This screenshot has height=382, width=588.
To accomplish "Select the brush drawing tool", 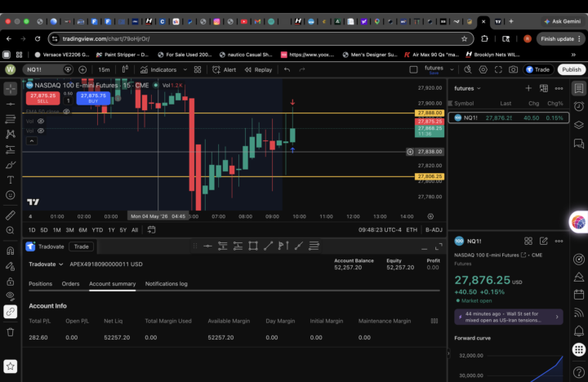I will tap(11, 165).
